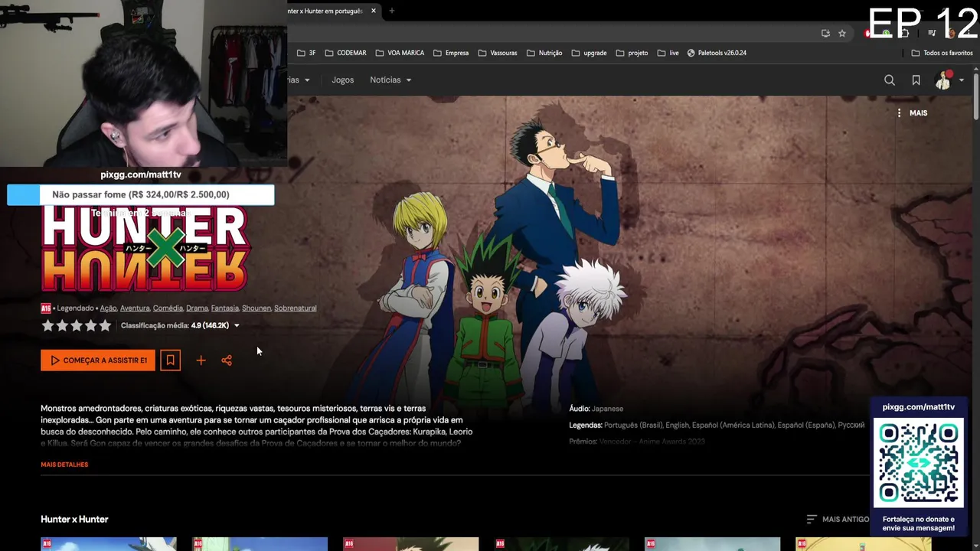The image size is (980, 551).
Task: Add Hunter x Hunter to watchlist
Action: 170,360
